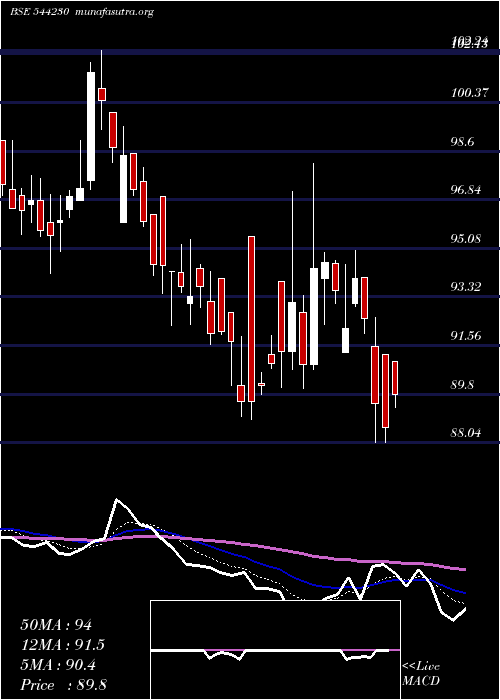
Task: Click the 100.37 price level label
Action: (x=469, y=93)
